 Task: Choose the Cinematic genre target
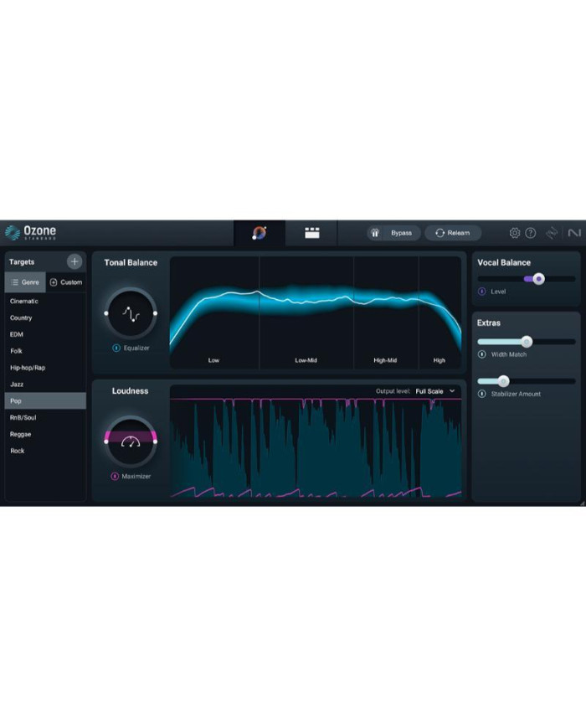[x=45, y=301]
